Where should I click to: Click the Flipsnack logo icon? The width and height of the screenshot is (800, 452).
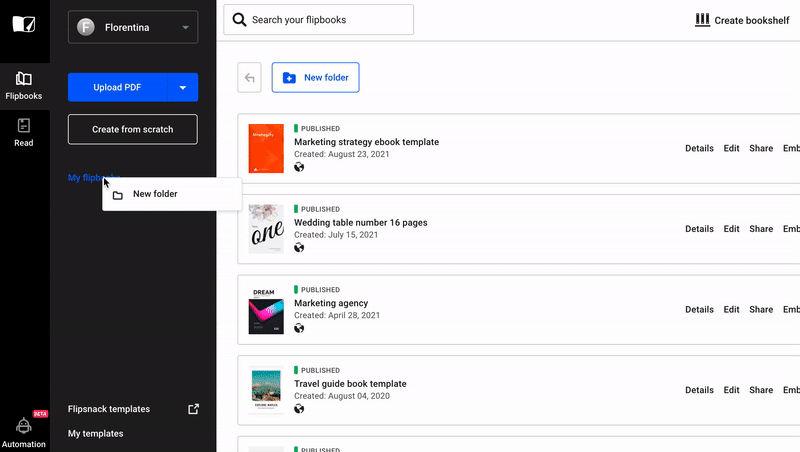tap(24, 23)
